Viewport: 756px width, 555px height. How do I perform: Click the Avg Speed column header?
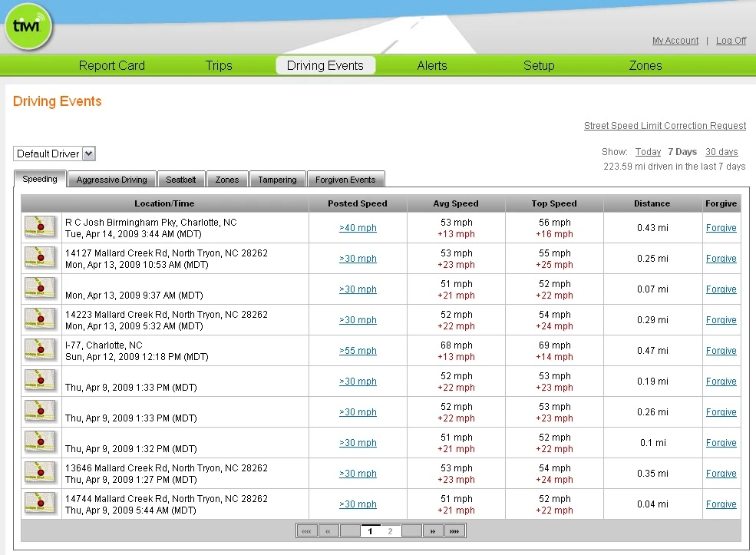coord(456,203)
